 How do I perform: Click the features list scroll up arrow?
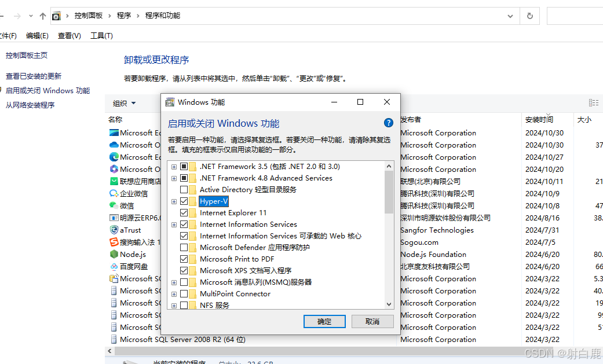[x=389, y=166]
